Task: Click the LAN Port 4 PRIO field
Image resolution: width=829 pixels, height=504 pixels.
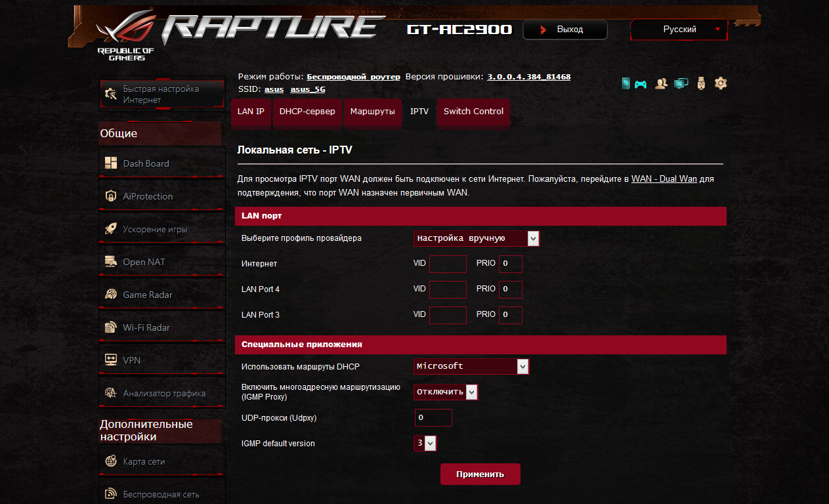Action: coord(511,289)
